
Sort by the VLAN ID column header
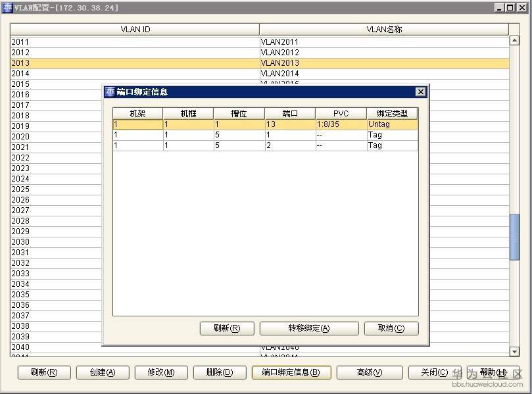135,30
